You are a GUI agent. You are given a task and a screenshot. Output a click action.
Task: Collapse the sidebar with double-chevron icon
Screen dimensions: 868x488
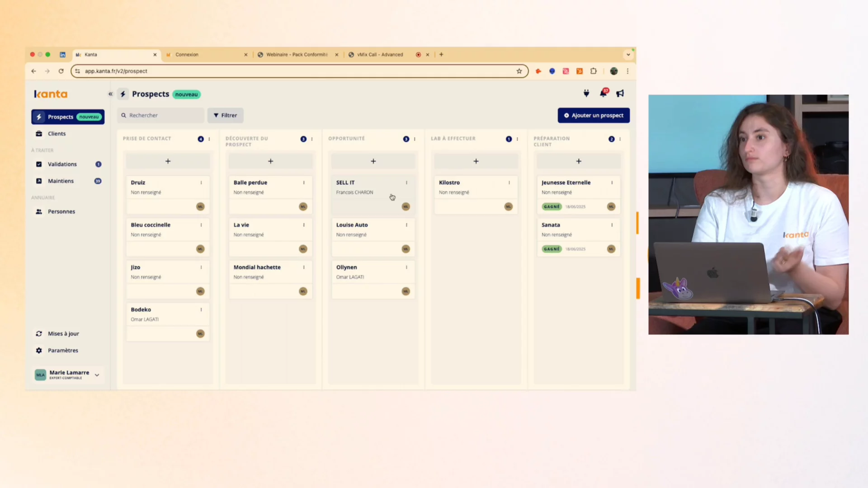[x=110, y=94]
